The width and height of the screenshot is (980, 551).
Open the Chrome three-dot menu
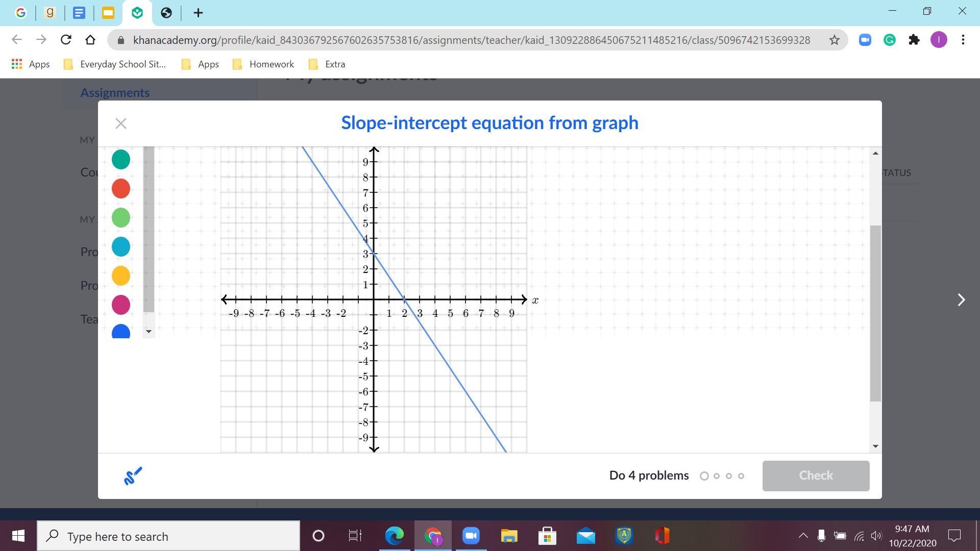(963, 40)
